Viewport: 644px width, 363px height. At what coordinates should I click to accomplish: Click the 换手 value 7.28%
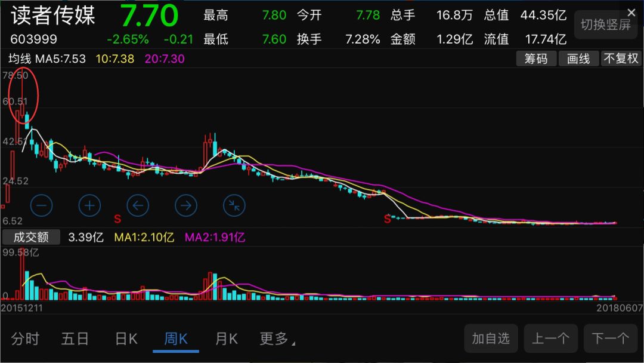tap(363, 39)
